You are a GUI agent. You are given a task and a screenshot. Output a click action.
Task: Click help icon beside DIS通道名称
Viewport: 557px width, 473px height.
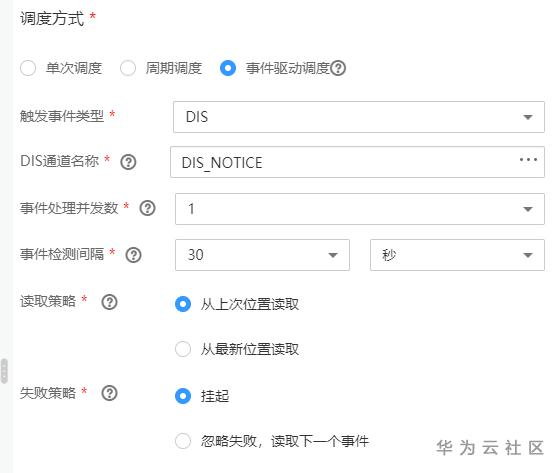coord(128,162)
